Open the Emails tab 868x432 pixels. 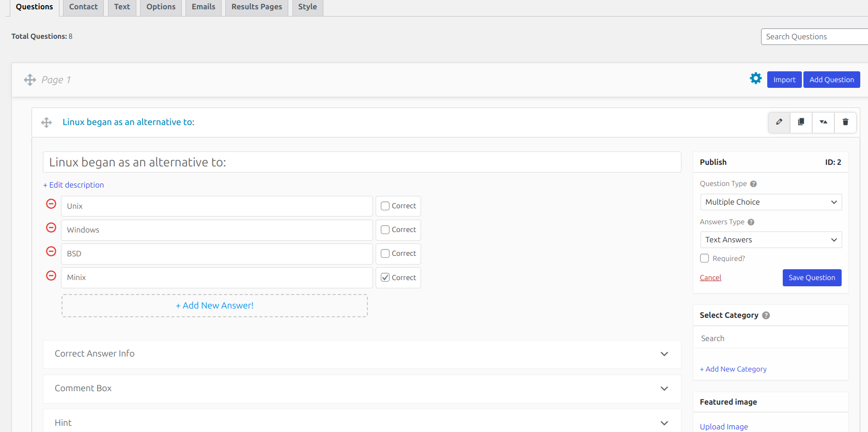203,7
